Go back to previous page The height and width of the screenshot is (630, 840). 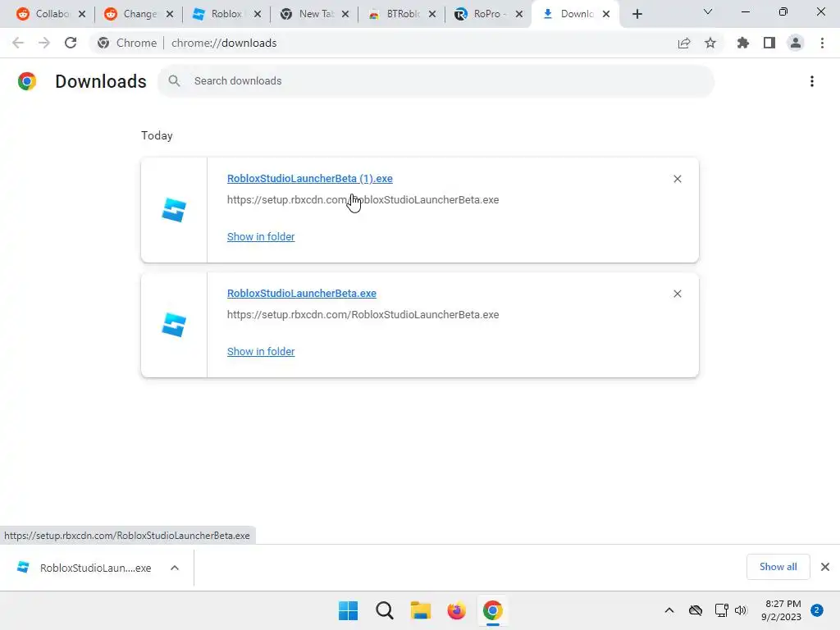tap(18, 43)
